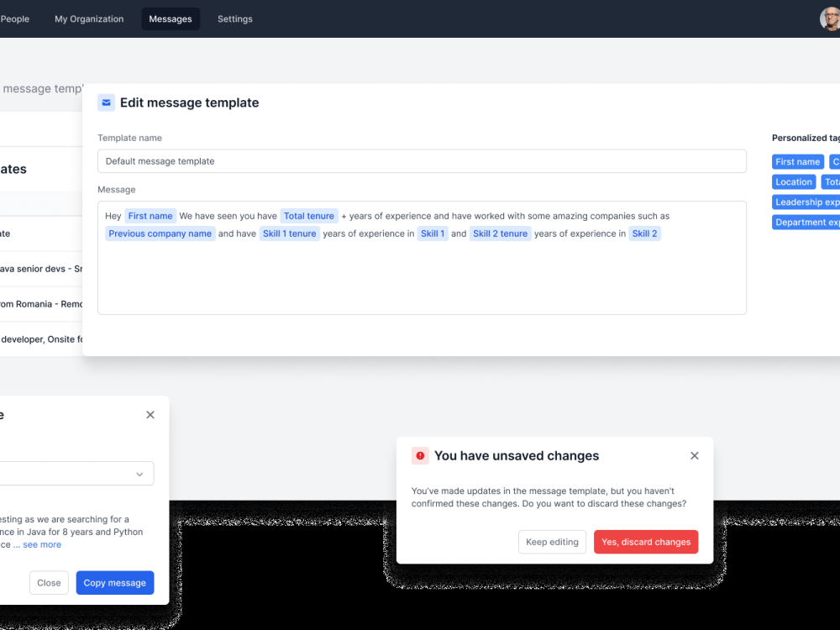Viewport: 840px width, 630px height.
Task: Click the Skill 1 tag in the message body
Action: (x=433, y=234)
